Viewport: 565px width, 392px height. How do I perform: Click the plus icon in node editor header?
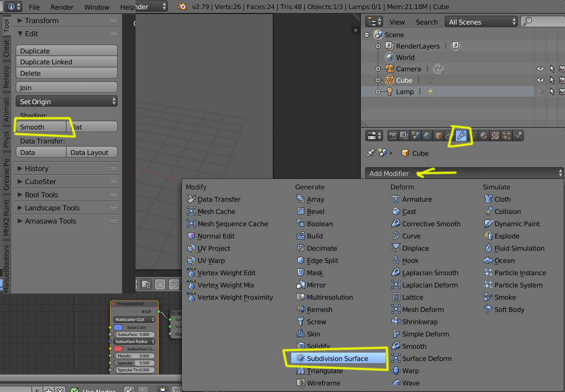[x=49, y=390]
